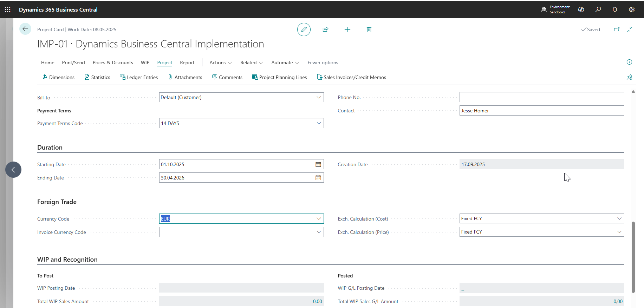Open the Settings gear

pos(632,9)
